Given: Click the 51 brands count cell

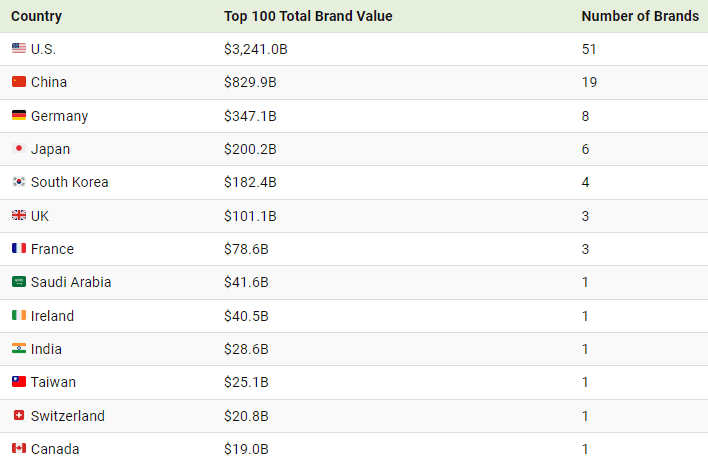Looking at the screenshot, I should point(589,49).
